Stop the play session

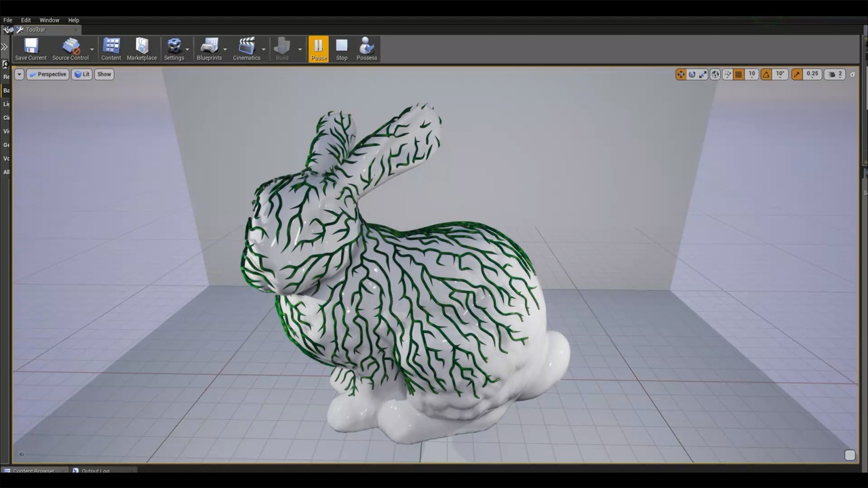tap(342, 46)
